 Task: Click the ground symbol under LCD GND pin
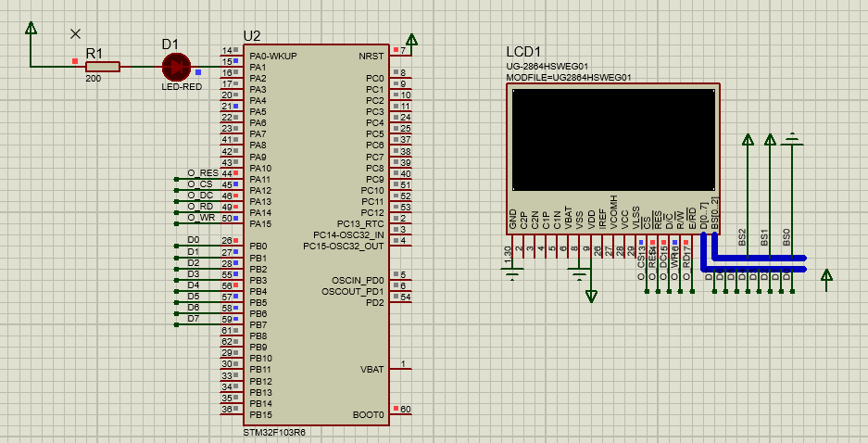(512, 273)
